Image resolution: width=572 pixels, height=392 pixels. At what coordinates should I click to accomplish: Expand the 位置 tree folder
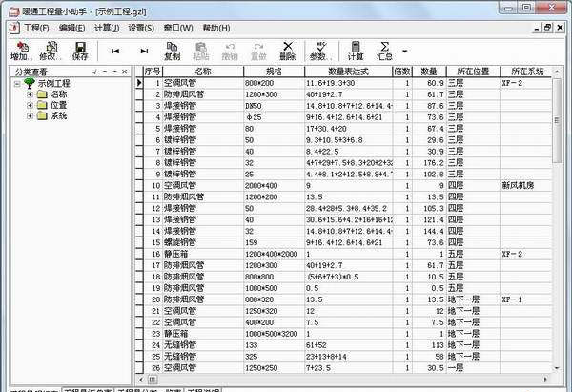(30, 105)
